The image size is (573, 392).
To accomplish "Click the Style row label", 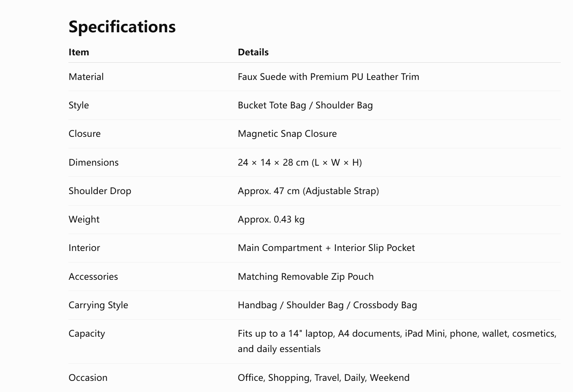I will 78,105.
